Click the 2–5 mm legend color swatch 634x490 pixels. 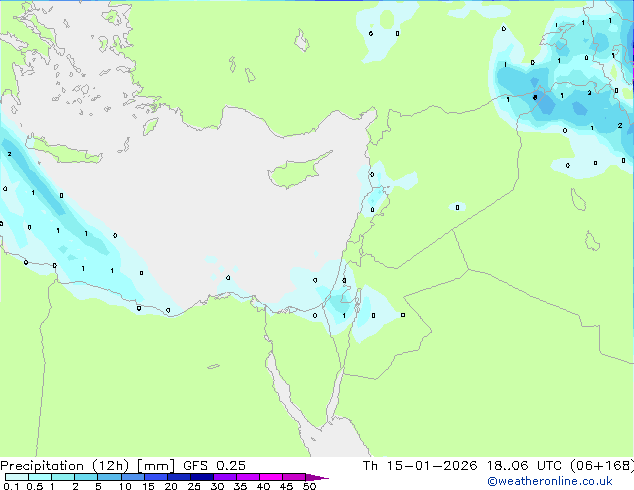(86, 477)
